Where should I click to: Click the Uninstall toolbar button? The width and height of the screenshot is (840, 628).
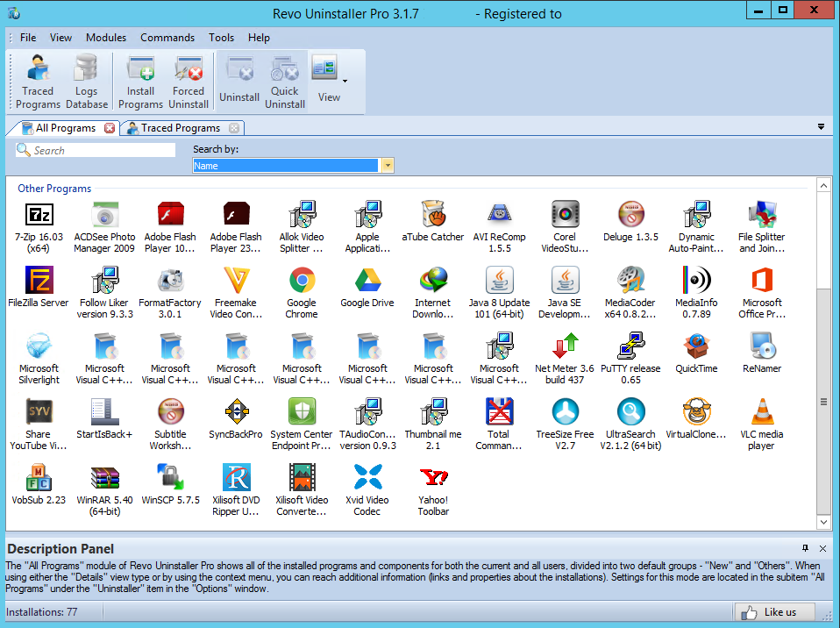[x=239, y=82]
